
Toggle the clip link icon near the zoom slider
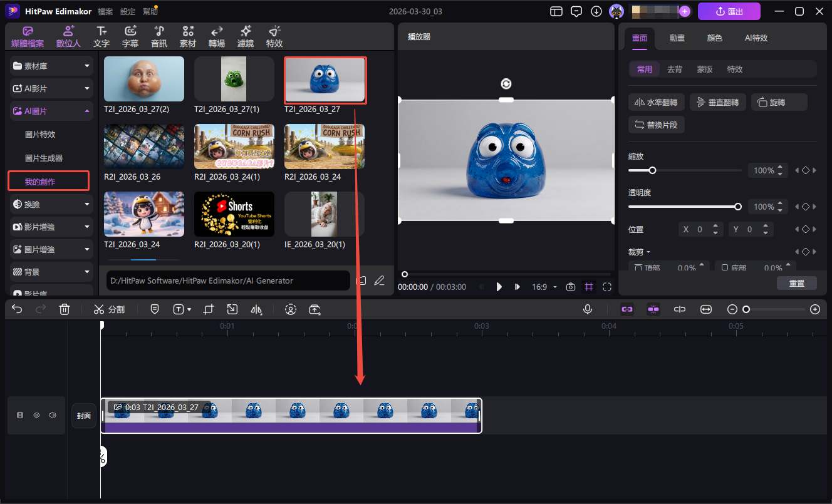(680, 309)
